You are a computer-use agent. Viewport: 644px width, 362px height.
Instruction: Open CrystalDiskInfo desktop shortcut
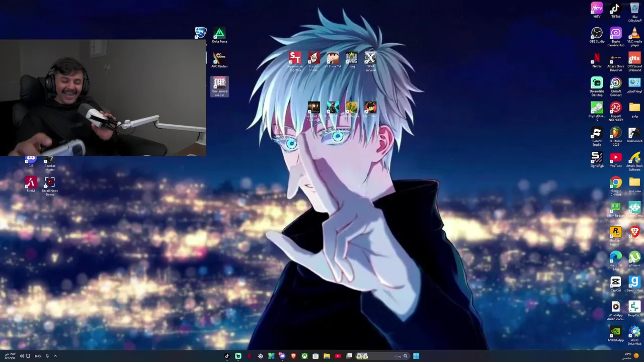click(x=597, y=111)
